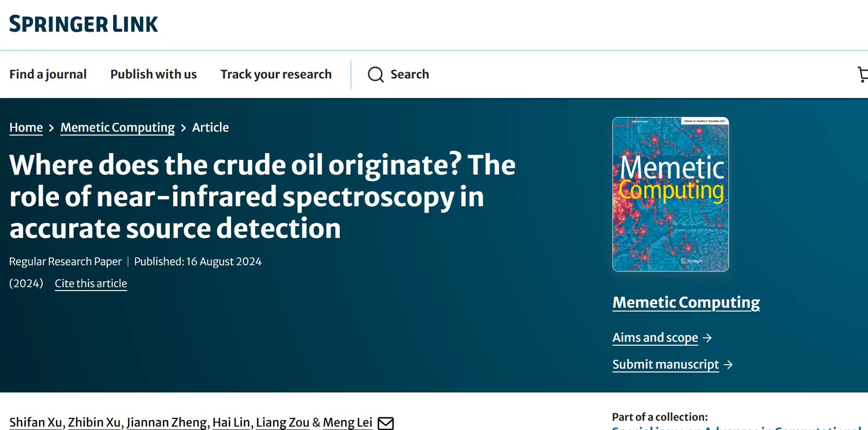Image resolution: width=868 pixels, height=430 pixels.
Task: Click the arrow next to Submit manuscript
Action: point(729,365)
